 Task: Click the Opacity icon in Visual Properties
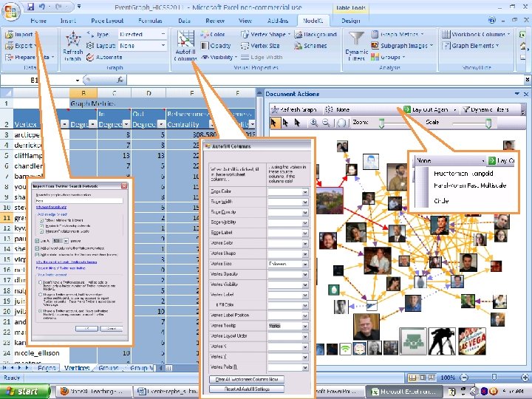(x=205, y=46)
